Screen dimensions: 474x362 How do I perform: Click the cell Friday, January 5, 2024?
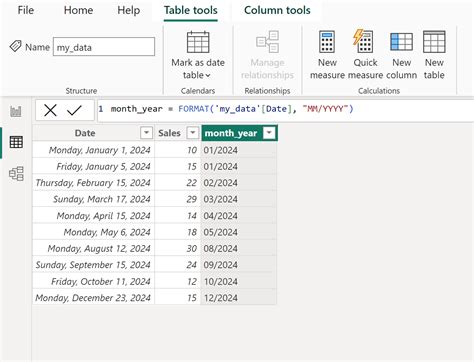coord(94,166)
